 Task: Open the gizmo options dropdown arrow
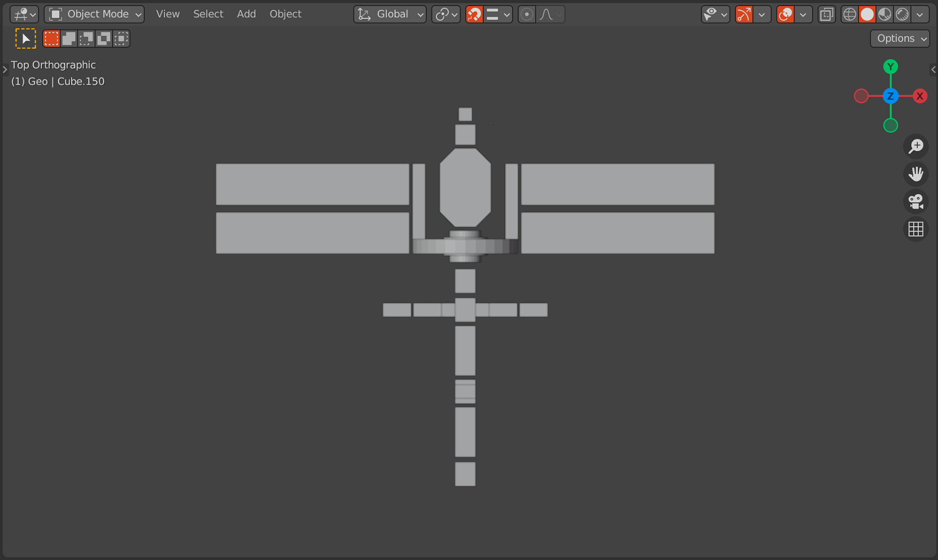pos(762,14)
